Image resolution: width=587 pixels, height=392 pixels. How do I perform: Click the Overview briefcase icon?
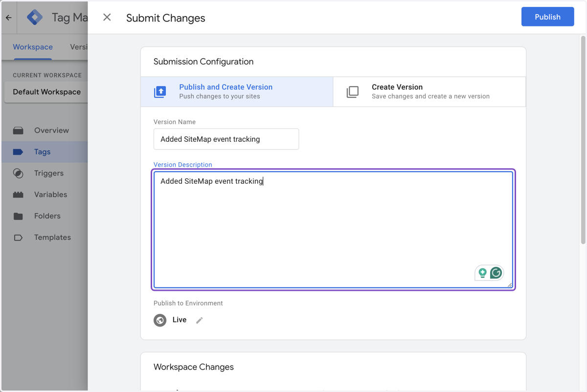18,131
